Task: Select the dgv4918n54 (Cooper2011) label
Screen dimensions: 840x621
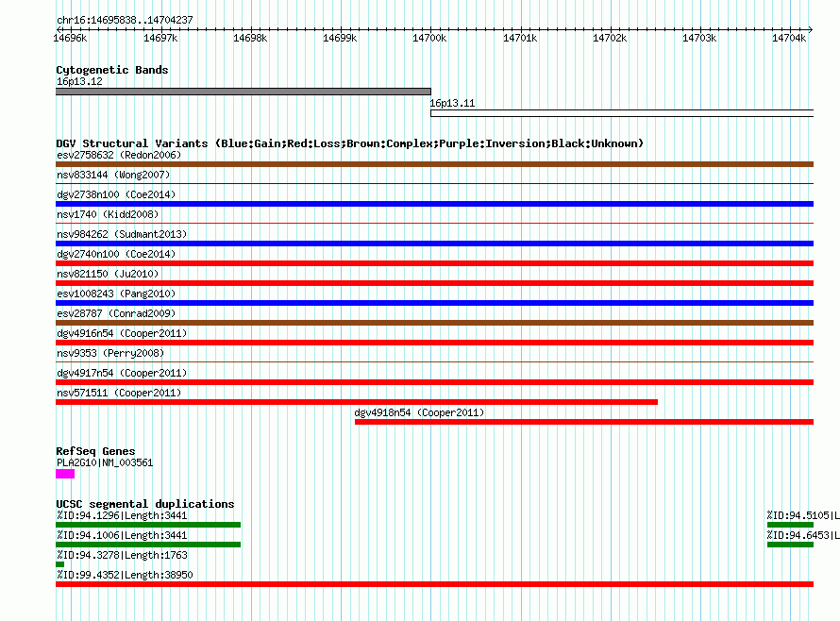Action: (x=419, y=412)
